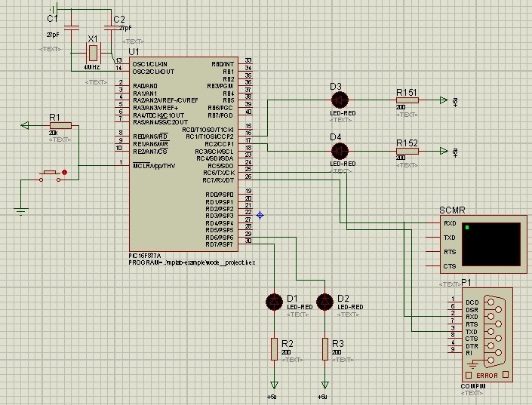
Task: Select the SCMR virtual terminal screen
Action: [491, 244]
